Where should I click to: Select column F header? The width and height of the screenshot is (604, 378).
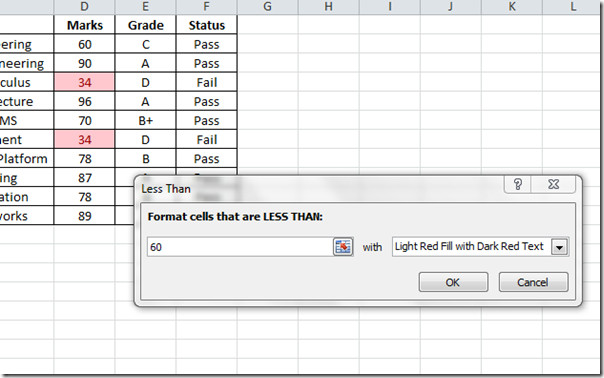click(x=206, y=7)
